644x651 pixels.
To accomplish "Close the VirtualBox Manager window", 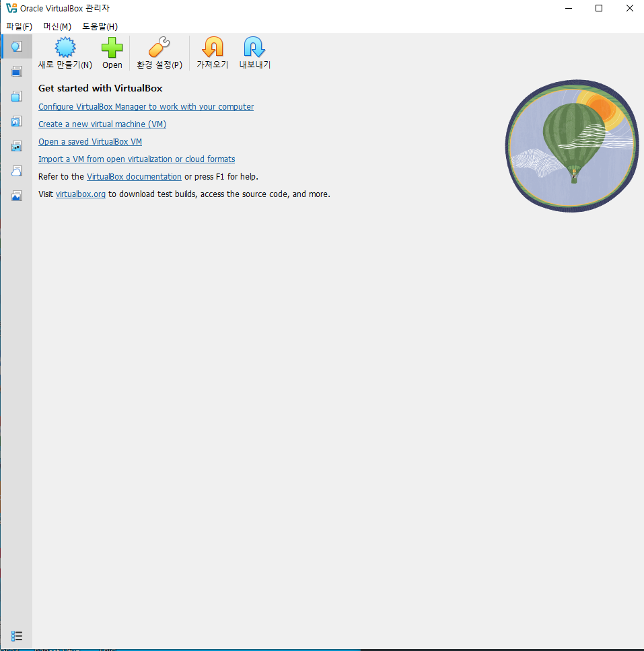I will (x=629, y=8).
